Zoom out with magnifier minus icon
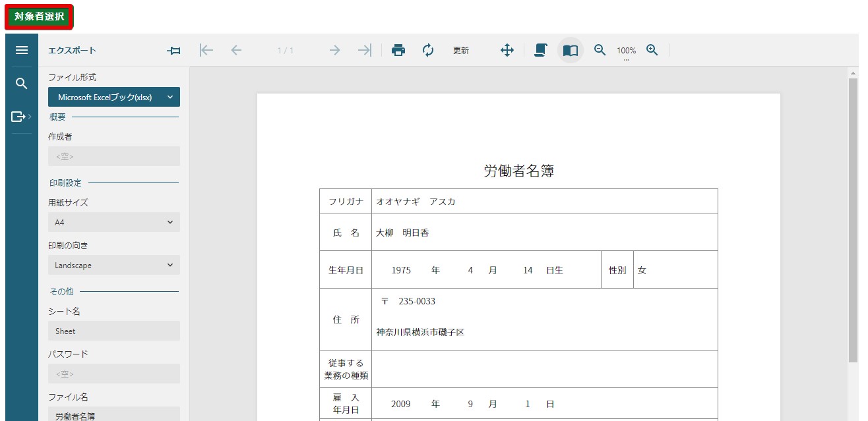 (600, 50)
